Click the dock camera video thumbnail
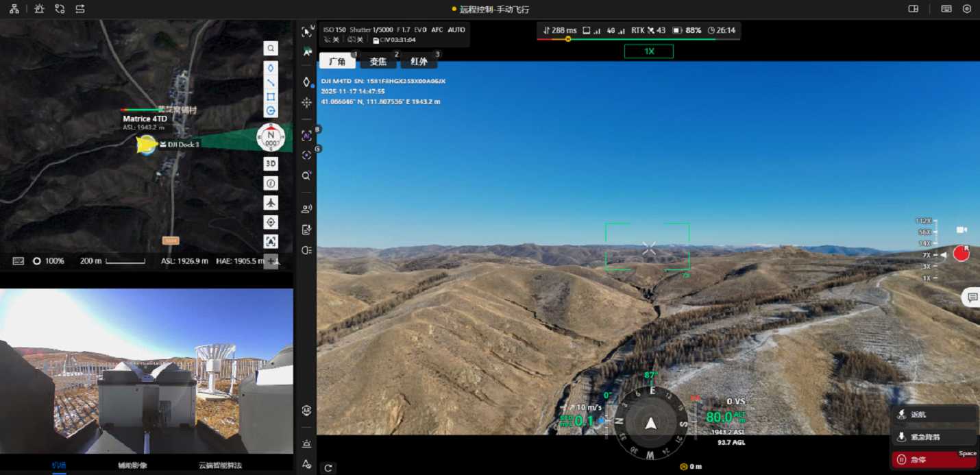 point(147,370)
